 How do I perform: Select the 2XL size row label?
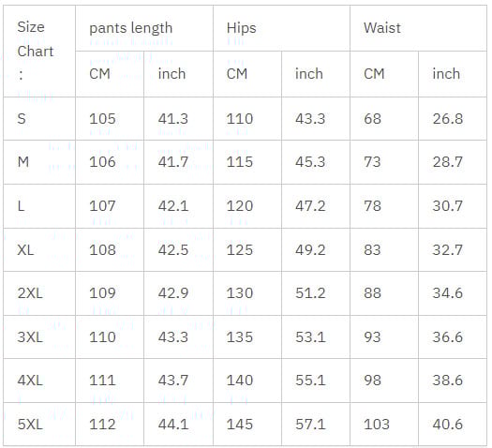[39, 293]
